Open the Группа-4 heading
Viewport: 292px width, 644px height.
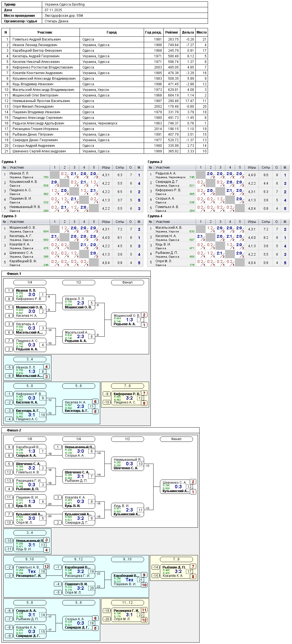click(155, 216)
